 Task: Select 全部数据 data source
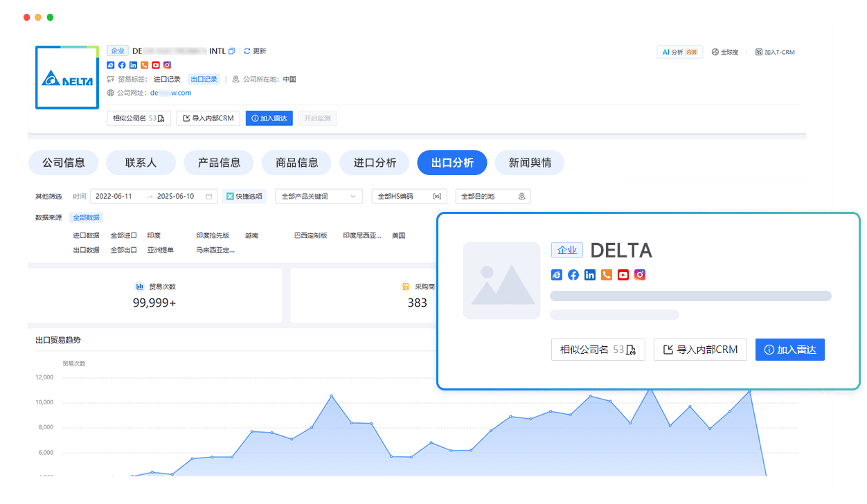(86, 217)
